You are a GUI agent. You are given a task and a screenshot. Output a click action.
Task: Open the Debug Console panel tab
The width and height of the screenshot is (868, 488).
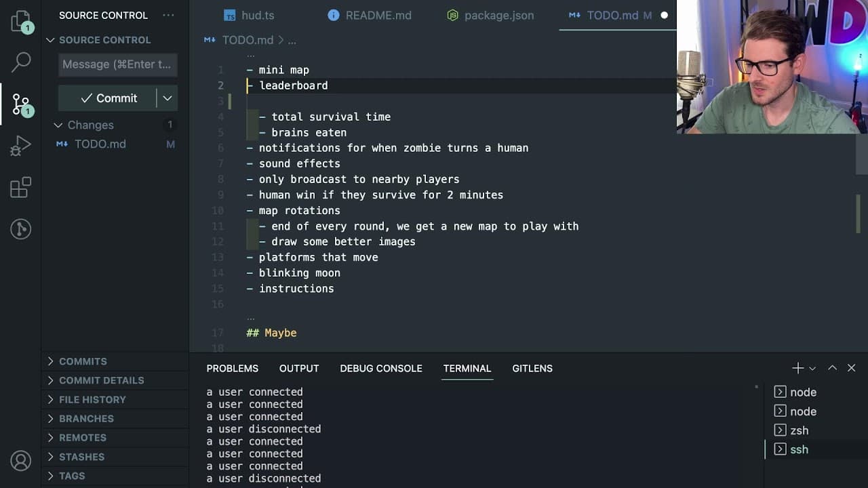(381, 368)
